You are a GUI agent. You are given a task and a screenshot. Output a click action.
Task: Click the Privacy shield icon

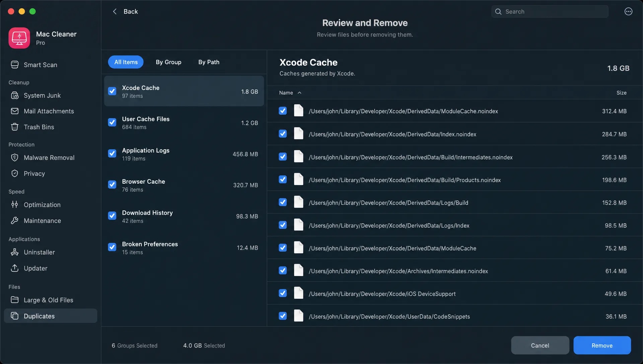(15, 173)
